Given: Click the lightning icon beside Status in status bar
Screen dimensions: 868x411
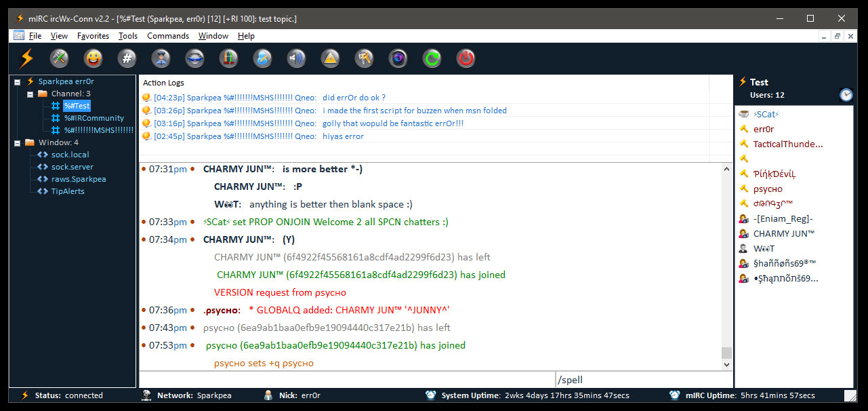Looking at the screenshot, I should [25, 395].
